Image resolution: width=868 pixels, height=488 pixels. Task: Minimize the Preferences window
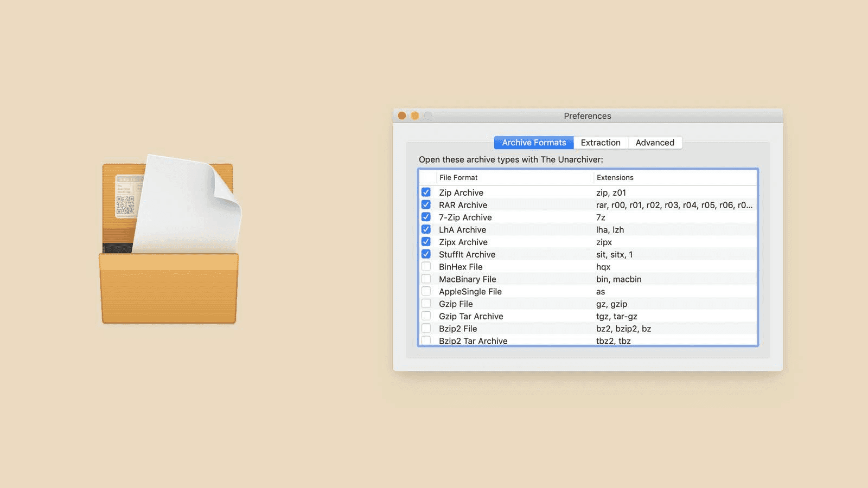click(415, 115)
